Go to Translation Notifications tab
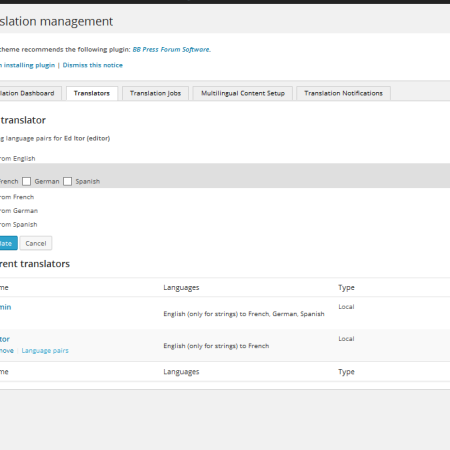This screenshot has width=450, height=450. [343, 93]
